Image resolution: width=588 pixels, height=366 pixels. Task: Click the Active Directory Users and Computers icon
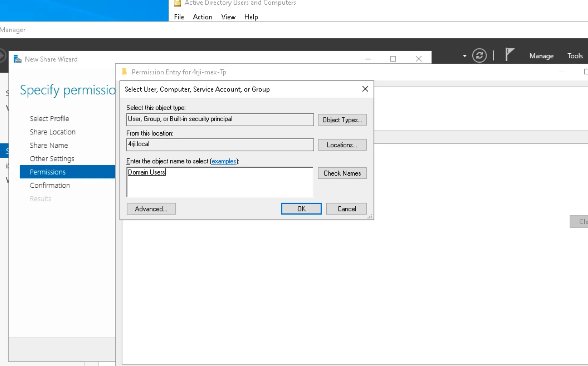click(177, 3)
